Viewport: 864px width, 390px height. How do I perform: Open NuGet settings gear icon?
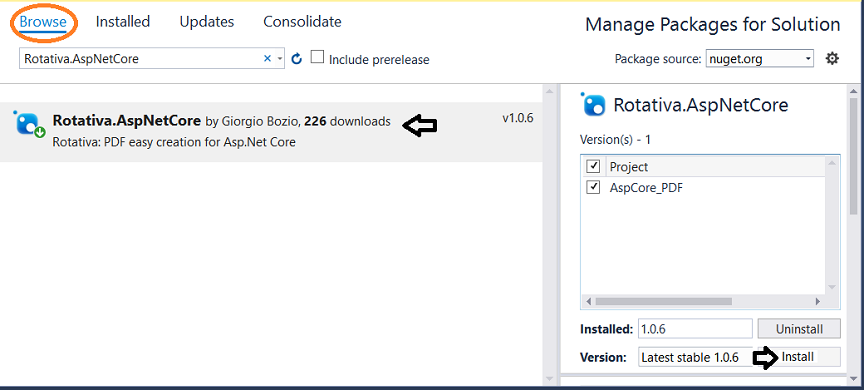pyautogui.click(x=832, y=58)
